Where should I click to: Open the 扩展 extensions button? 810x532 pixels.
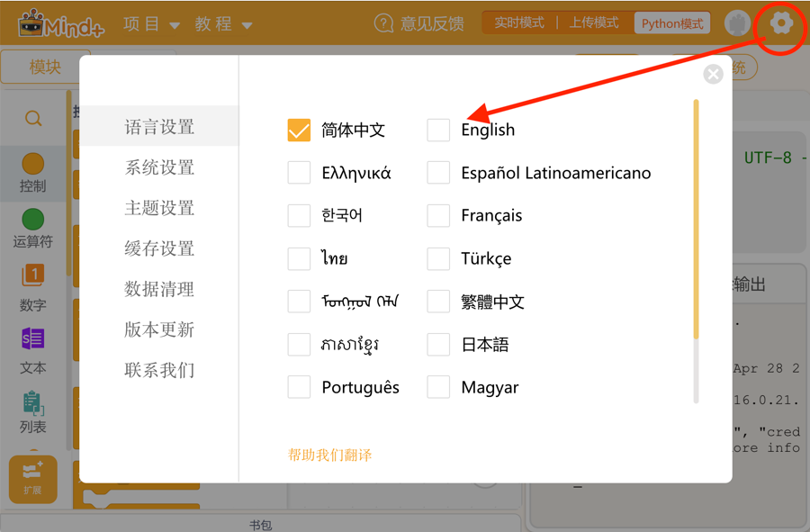(33, 477)
